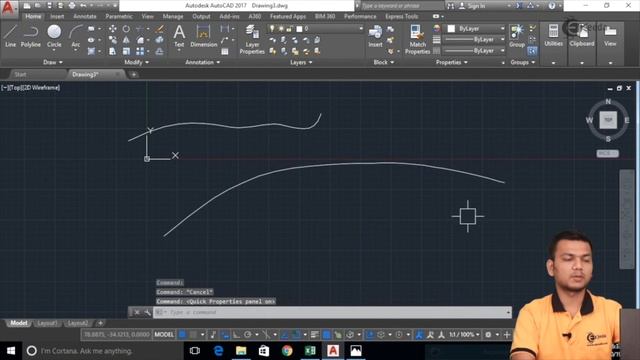
Task: Click the Rotate tool icon
Action: point(126,29)
